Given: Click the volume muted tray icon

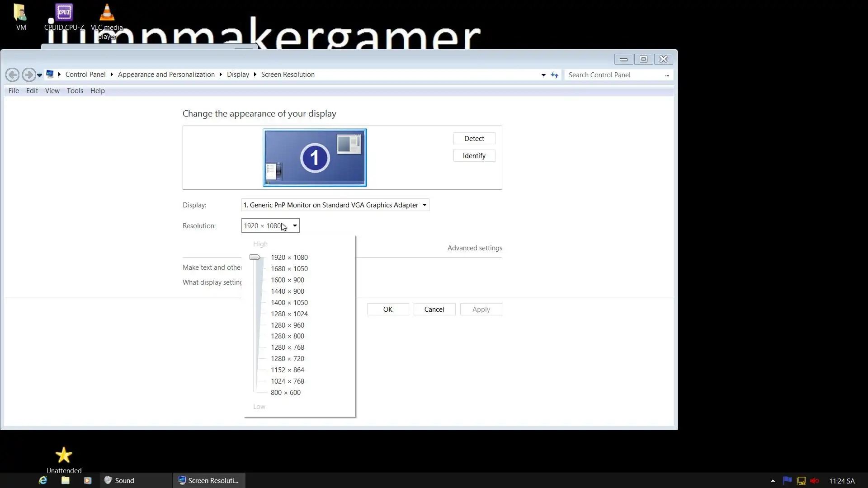Looking at the screenshot, I should click(815, 481).
